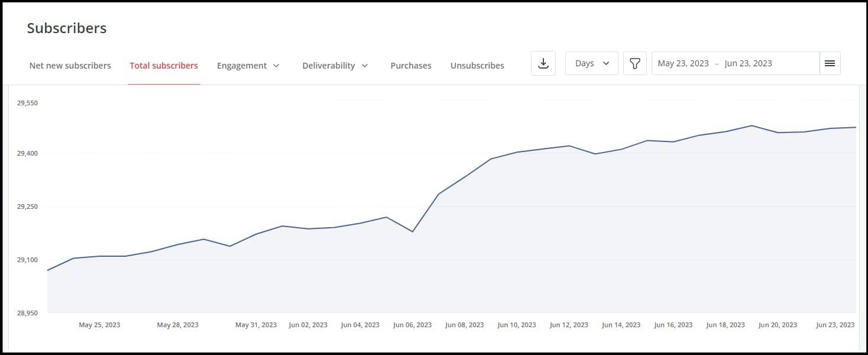The image size is (868, 355).
Task: Expand the Days interval dropdown
Action: pyautogui.click(x=591, y=63)
